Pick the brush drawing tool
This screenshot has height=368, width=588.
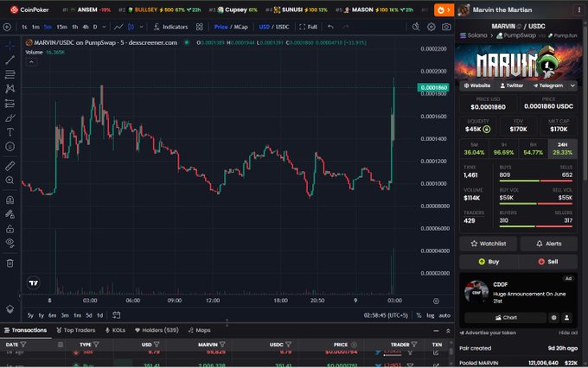pyautogui.click(x=10, y=118)
